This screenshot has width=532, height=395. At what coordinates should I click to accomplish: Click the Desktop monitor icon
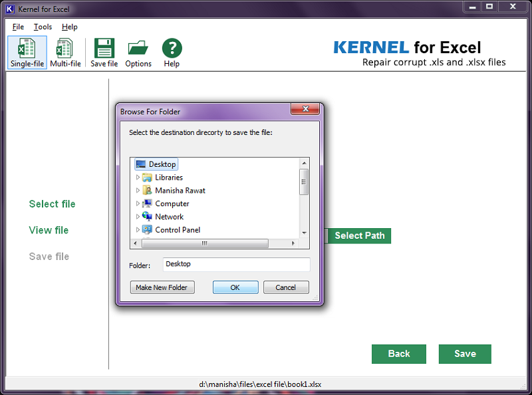pos(141,164)
